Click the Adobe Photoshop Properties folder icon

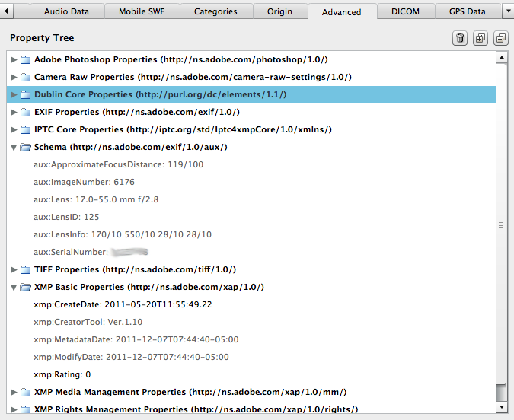25,59
